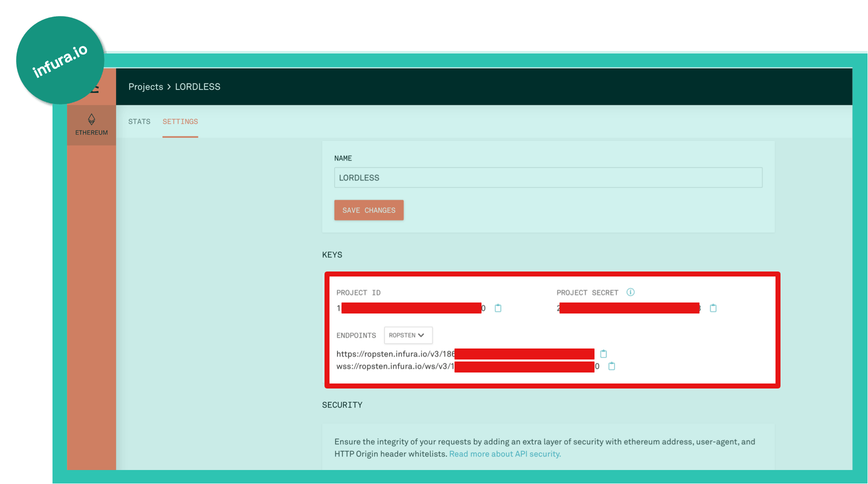This screenshot has height=484, width=868.
Task: Show info about Project Secret
Action: click(630, 292)
